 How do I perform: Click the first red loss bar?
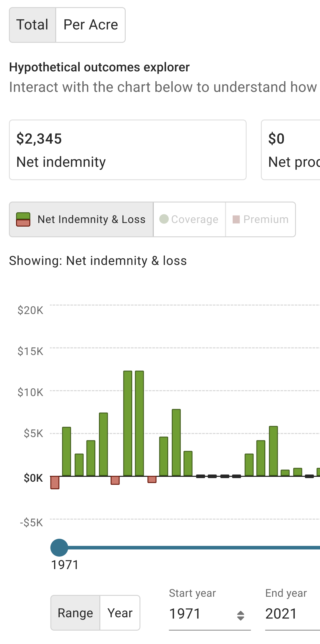point(55,482)
